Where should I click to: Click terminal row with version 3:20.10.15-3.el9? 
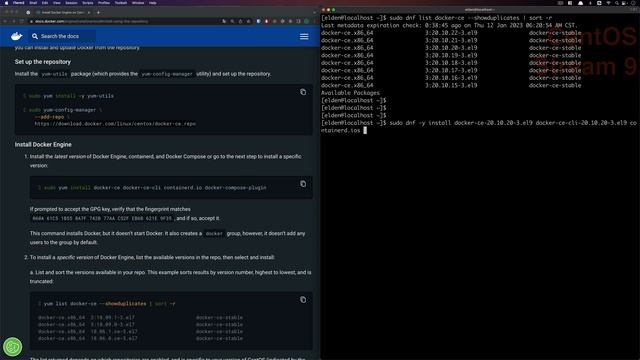tap(451, 85)
